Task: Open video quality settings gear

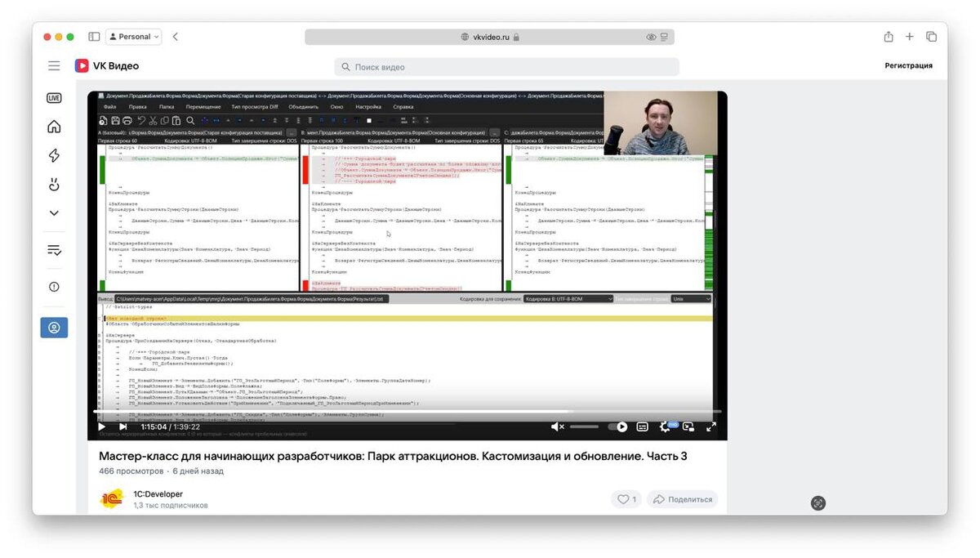Action: coord(666,426)
